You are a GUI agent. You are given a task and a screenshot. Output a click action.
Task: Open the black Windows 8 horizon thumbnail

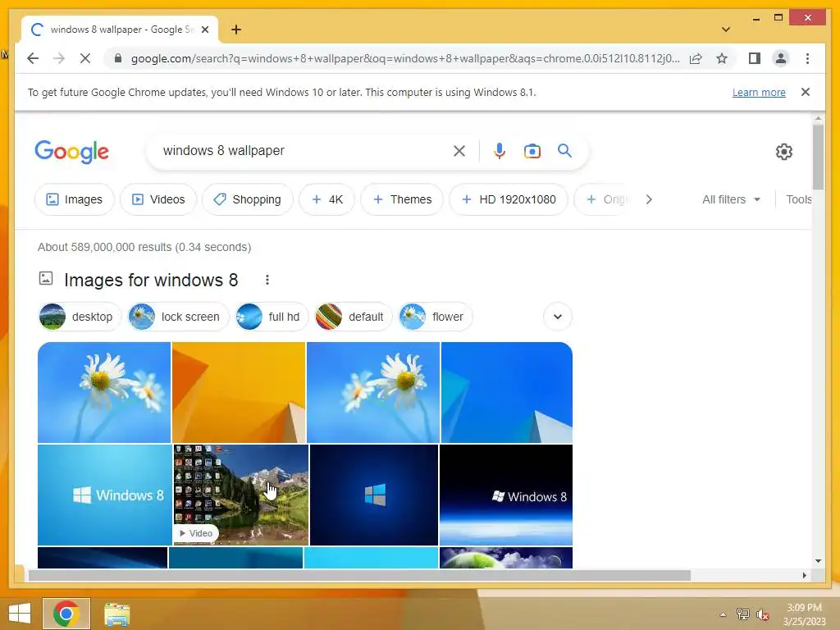[x=505, y=495]
